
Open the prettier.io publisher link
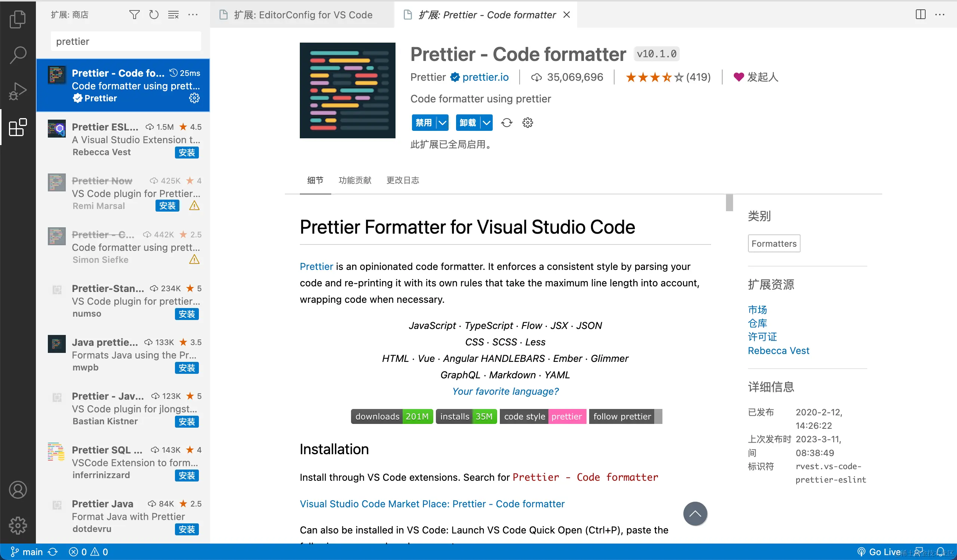485,77
